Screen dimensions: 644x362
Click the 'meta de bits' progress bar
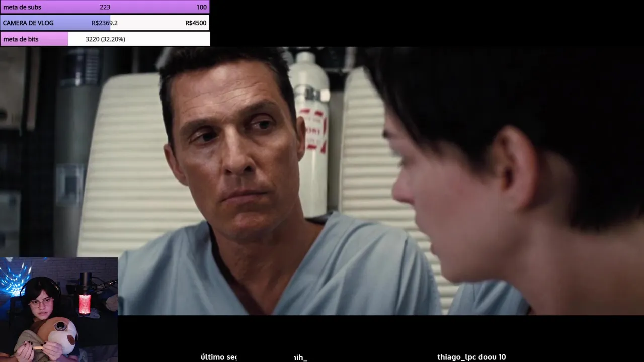[x=105, y=39]
